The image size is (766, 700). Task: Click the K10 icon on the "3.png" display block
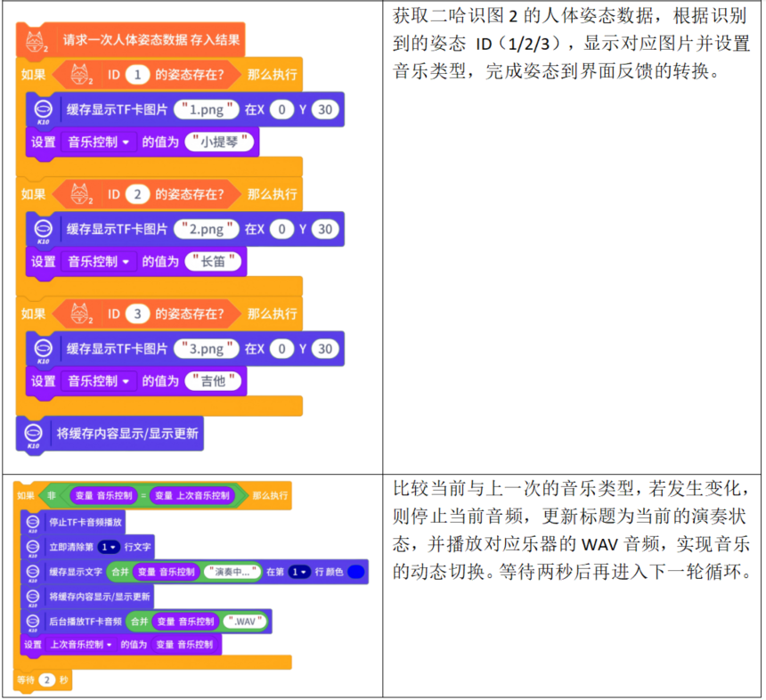pyautogui.click(x=42, y=348)
